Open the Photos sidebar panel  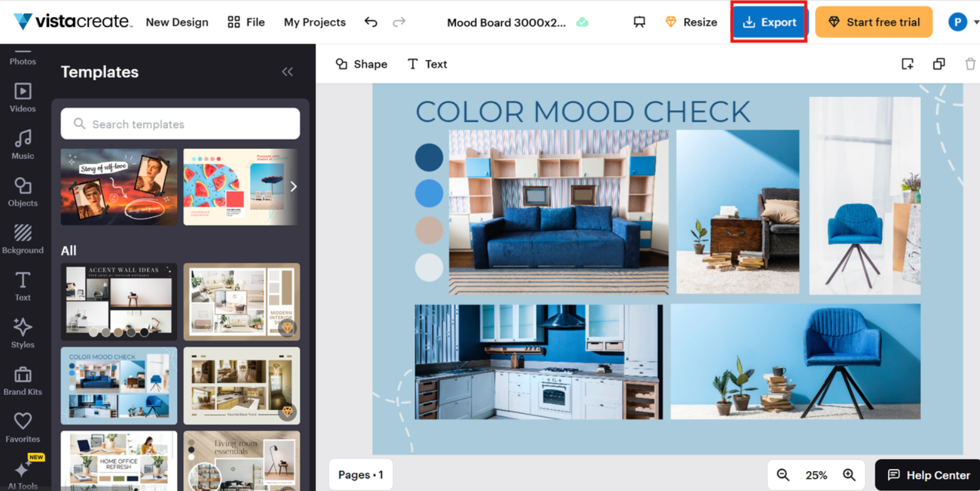point(23,56)
